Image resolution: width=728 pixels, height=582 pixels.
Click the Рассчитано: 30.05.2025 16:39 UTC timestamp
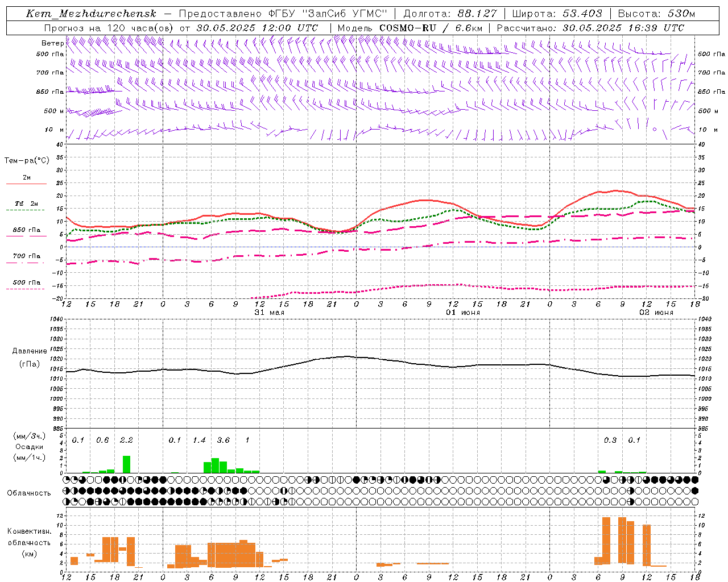[590, 27]
